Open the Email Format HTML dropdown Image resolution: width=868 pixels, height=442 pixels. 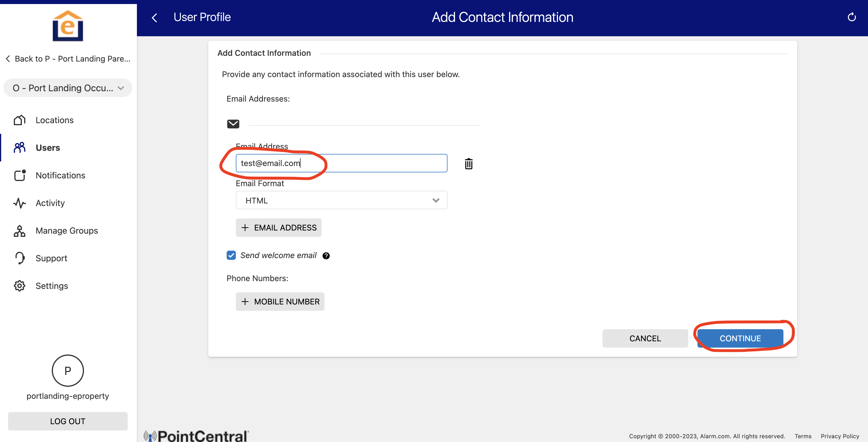click(341, 200)
